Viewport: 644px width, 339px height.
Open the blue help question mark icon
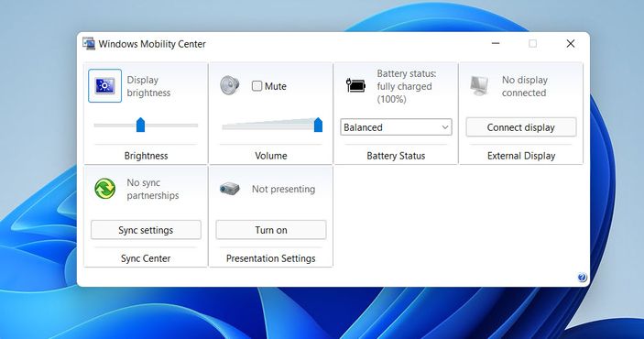click(x=582, y=278)
